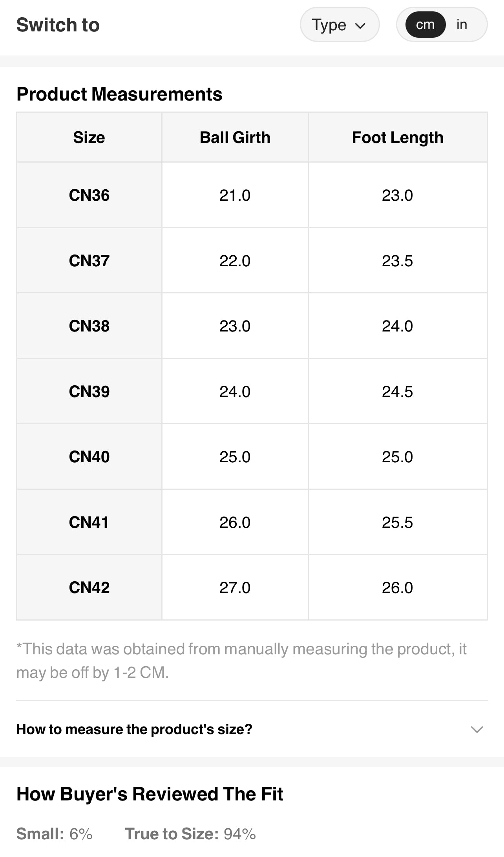
Task: Click the Size column header
Action: pyautogui.click(x=89, y=137)
